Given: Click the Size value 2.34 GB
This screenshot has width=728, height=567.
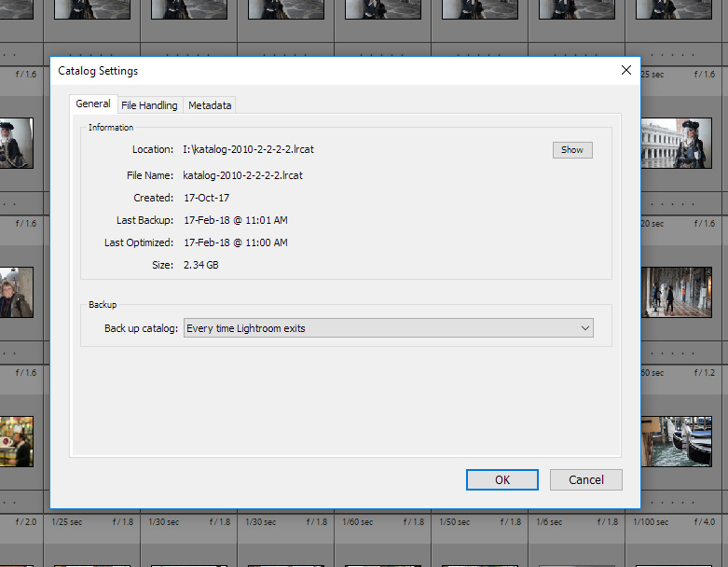Looking at the screenshot, I should (x=200, y=265).
